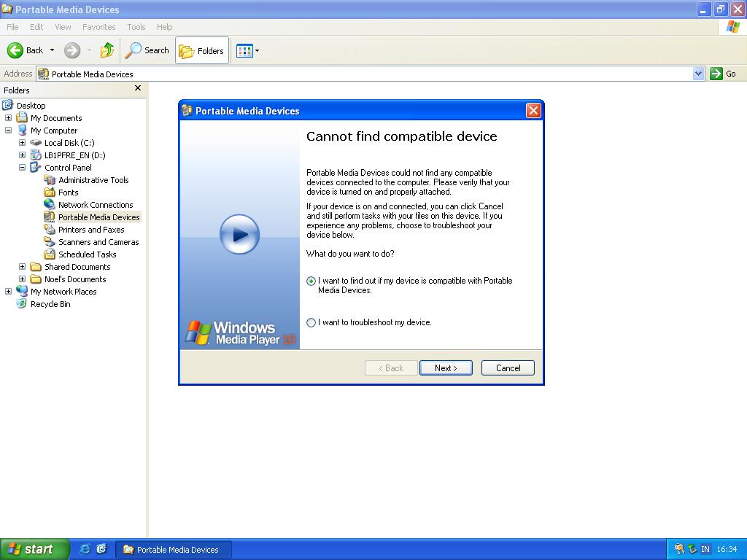Expand My Network Places node
Viewport: 747px width, 560px height.
coord(8,292)
